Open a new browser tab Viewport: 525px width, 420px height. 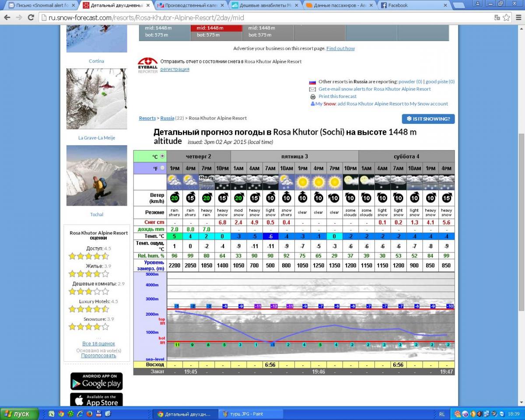[x=459, y=6]
